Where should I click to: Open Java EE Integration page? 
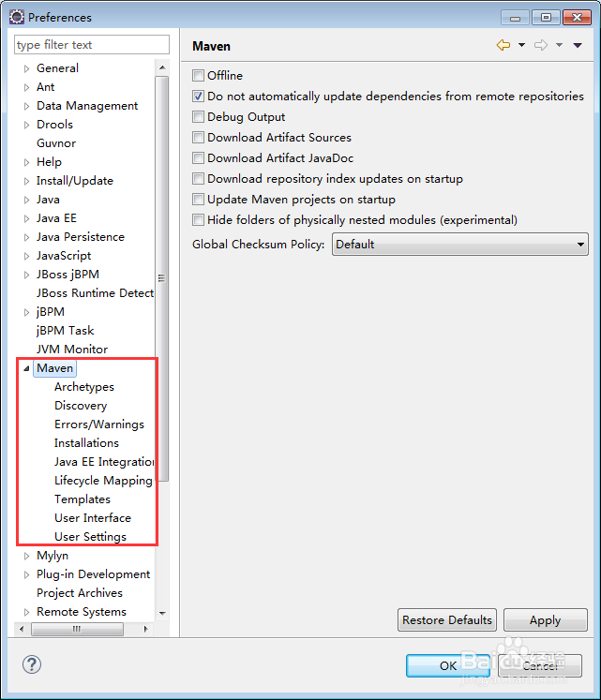coord(104,462)
